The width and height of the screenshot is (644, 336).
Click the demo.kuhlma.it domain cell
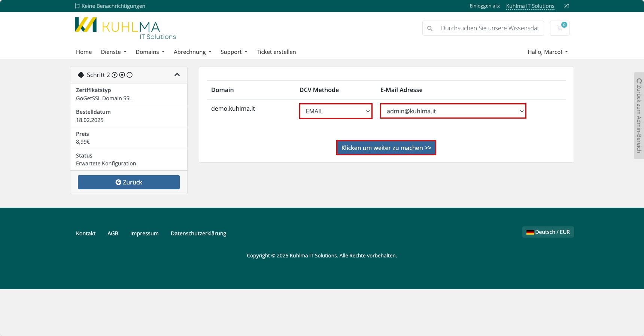tap(233, 109)
